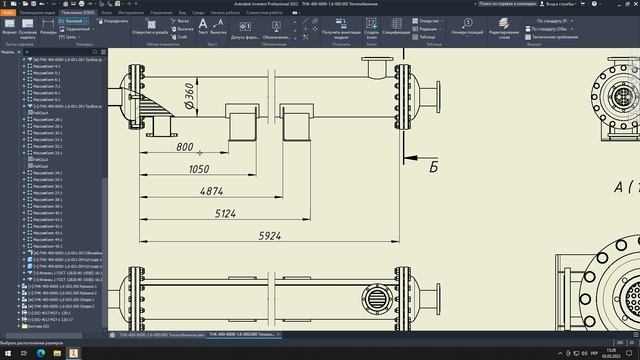Viewport: 640px width, 360px height.
Task: Open the Model browser hamburger menu
Action: click(x=103, y=52)
